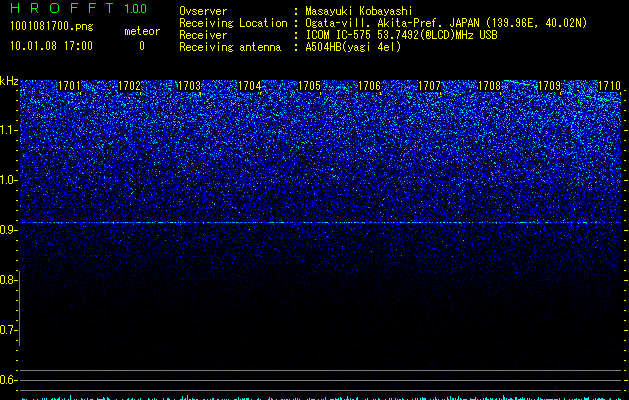Click the kHz axis unit label
Image resolution: width=629 pixels, height=400 pixels.
[x=9, y=81]
